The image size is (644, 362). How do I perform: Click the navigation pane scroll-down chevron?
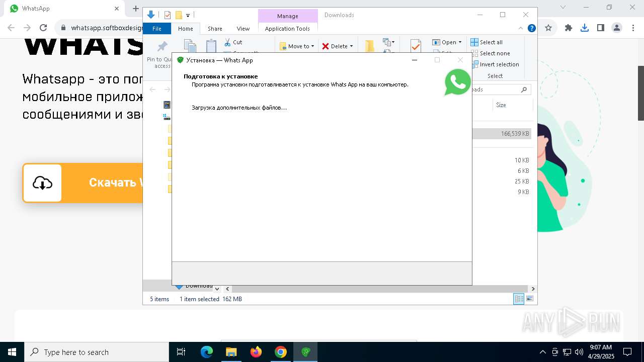click(x=217, y=289)
